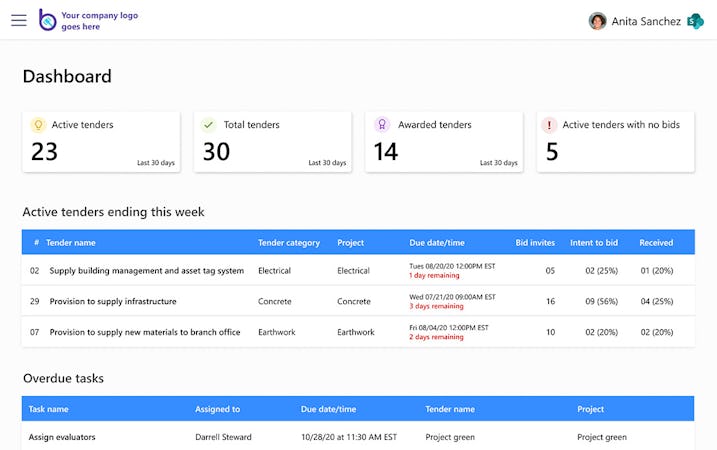Click the Assigned to column header in Overdue tasks
The image size is (717, 450).
tap(217, 409)
